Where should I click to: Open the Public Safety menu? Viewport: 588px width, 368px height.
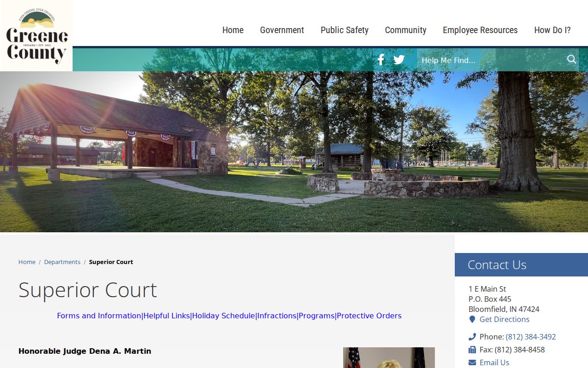click(x=345, y=30)
